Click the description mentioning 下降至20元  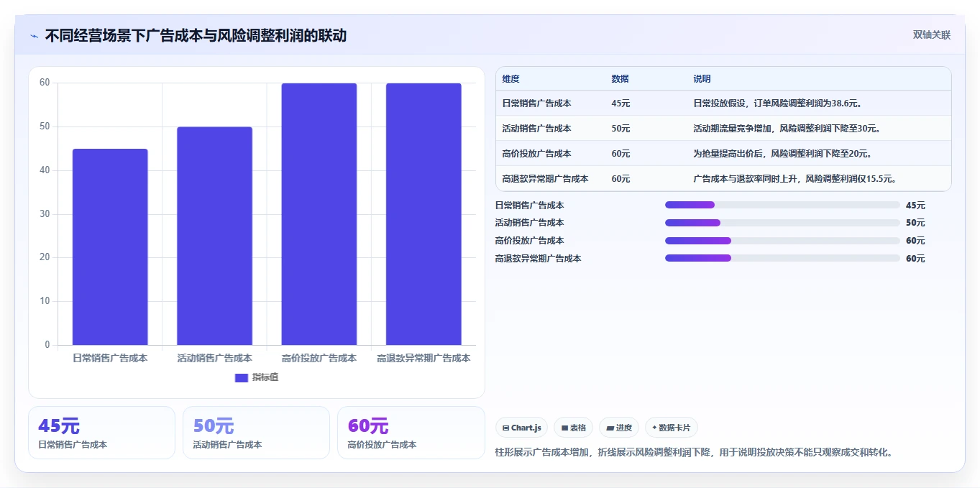[x=783, y=154]
